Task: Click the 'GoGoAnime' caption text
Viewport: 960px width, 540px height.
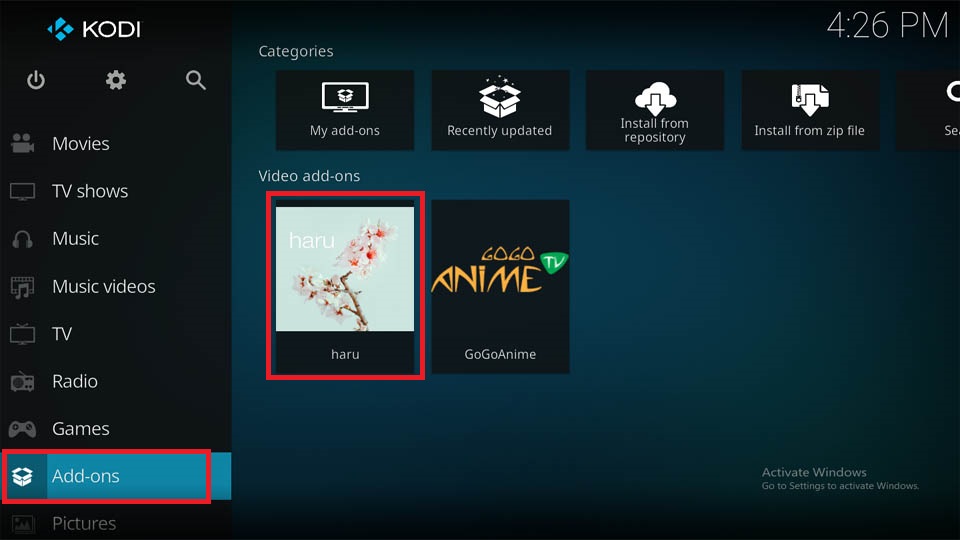Action: pyautogui.click(x=500, y=354)
